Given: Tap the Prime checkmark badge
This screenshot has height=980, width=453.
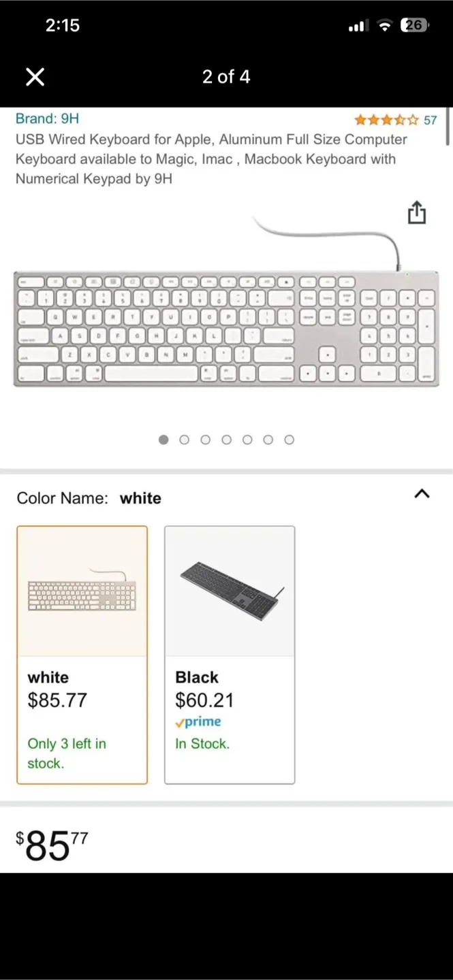Looking at the screenshot, I should pos(198,722).
